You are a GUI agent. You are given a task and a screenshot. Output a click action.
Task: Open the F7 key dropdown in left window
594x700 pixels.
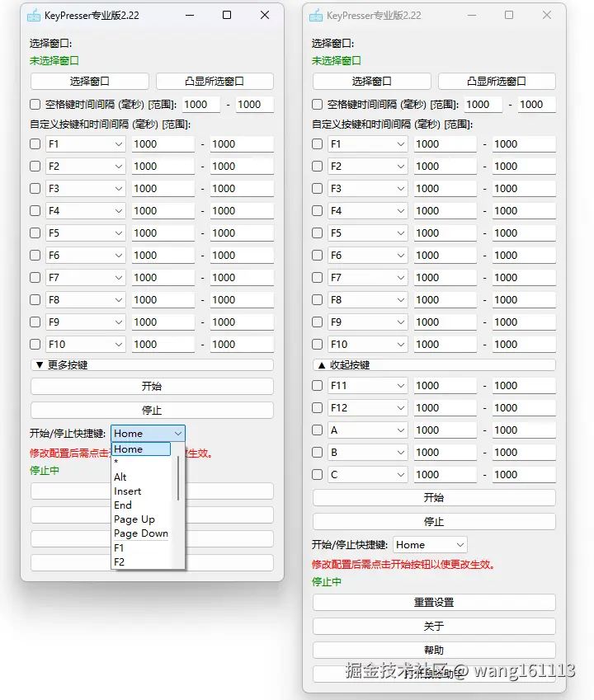tap(85, 278)
